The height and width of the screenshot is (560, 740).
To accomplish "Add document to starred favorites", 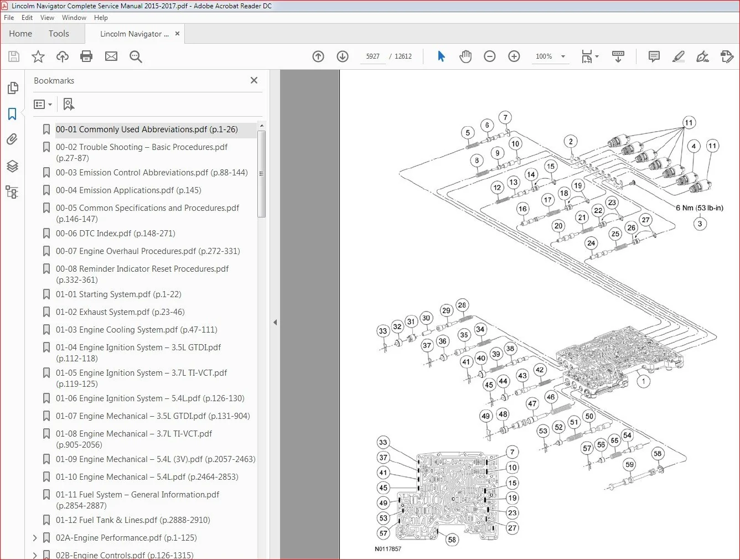I will point(38,56).
